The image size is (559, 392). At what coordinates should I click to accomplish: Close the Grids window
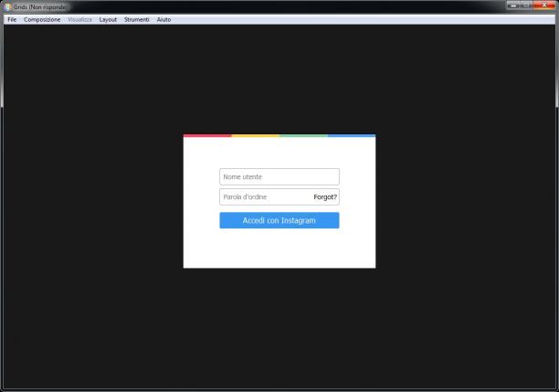[x=544, y=5]
